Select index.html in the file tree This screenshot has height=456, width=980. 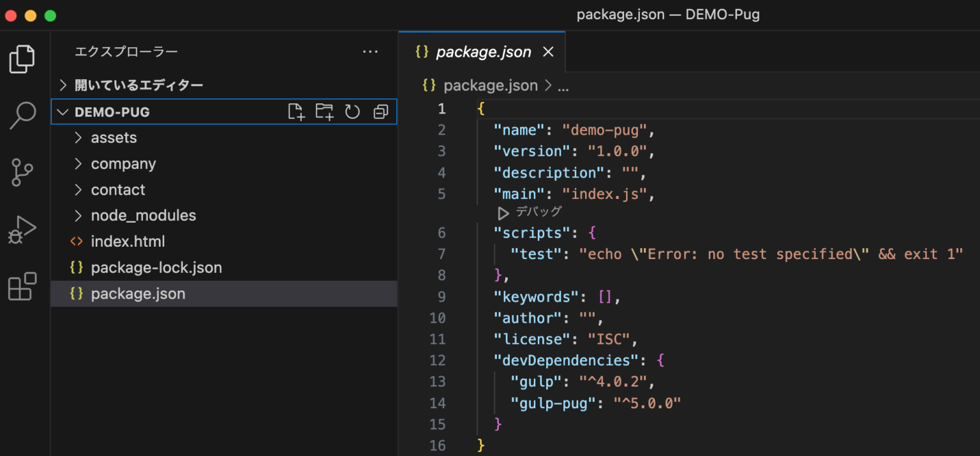[x=128, y=241]
